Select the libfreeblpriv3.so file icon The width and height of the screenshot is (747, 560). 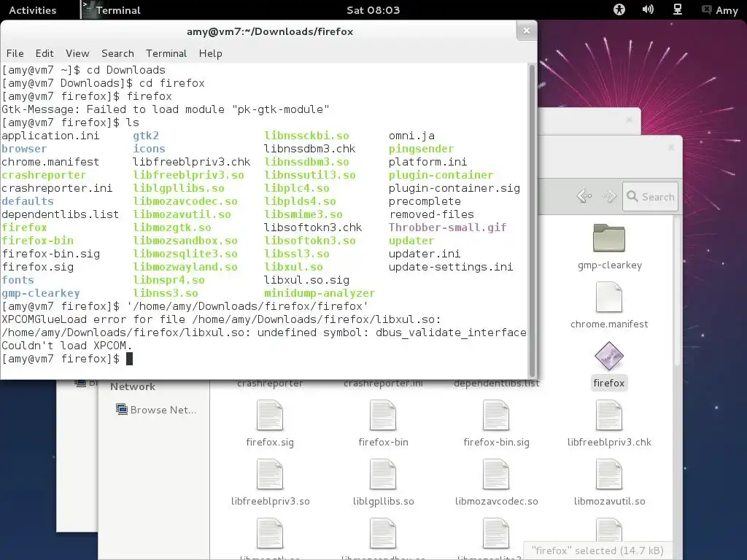click(270, 474)
